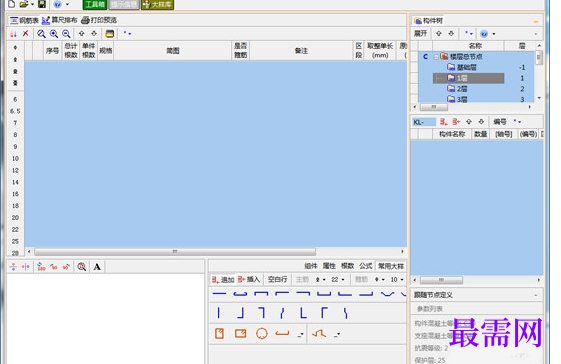The width and height of the screenshot is (561, 364).
Task: Select the straight horizontal rebar line shape
Action: 219,294
